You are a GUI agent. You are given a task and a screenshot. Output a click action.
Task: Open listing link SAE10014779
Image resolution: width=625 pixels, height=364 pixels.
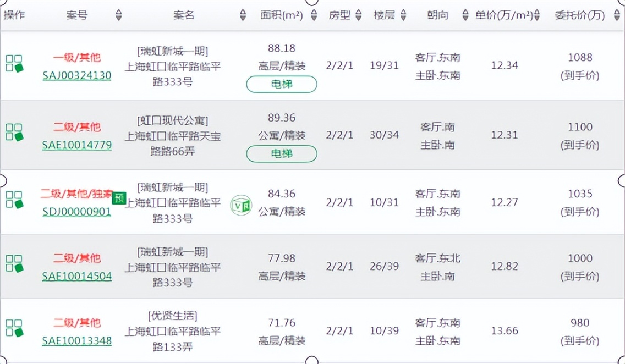coord(77,145)
